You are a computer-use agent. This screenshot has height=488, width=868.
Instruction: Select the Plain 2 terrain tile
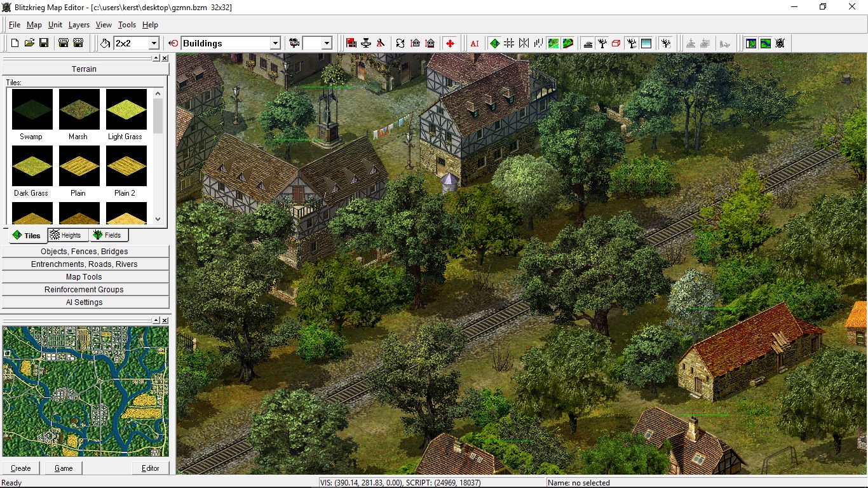pyautogui.click(x=126, y=171)
